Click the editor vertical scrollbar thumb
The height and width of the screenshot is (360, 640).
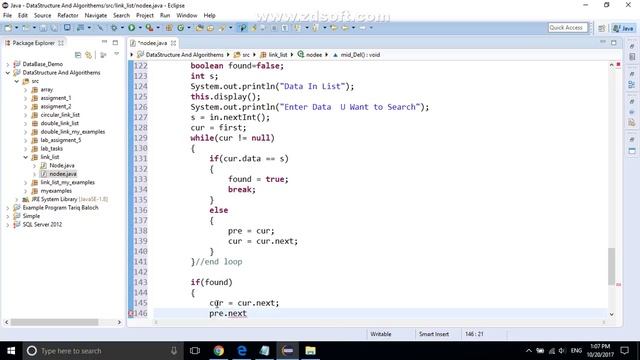[611, 266]
